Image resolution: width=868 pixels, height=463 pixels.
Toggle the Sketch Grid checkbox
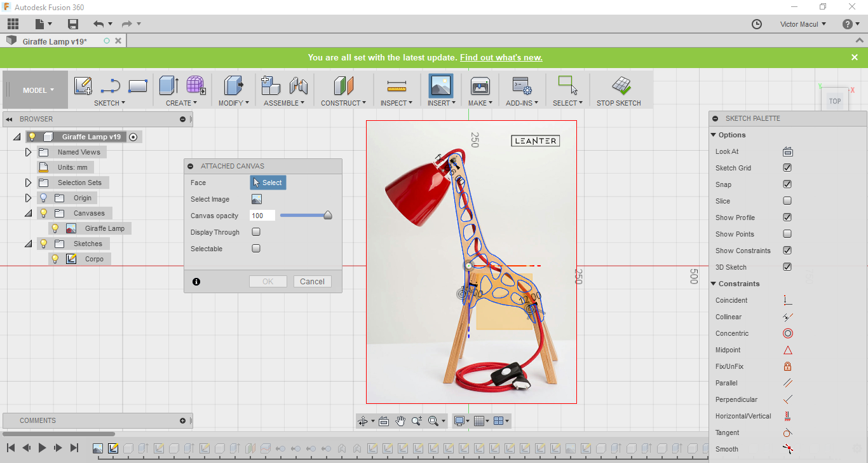[787, 168]
